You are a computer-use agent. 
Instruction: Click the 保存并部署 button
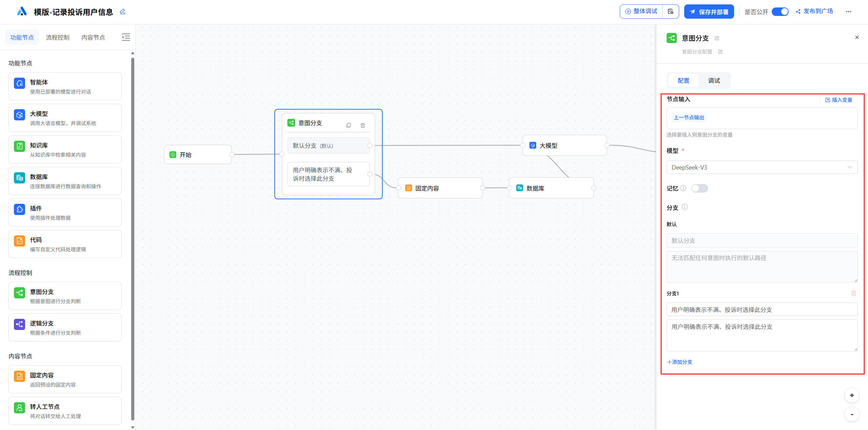click(709, 12)
